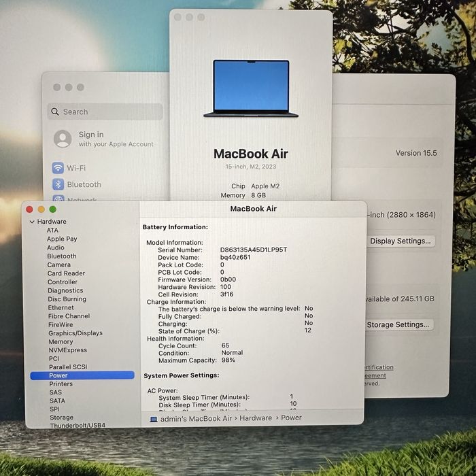Viewport: 476px width, 476px height.
Task: Click the Battery Information heading
Action: point(175,227)
